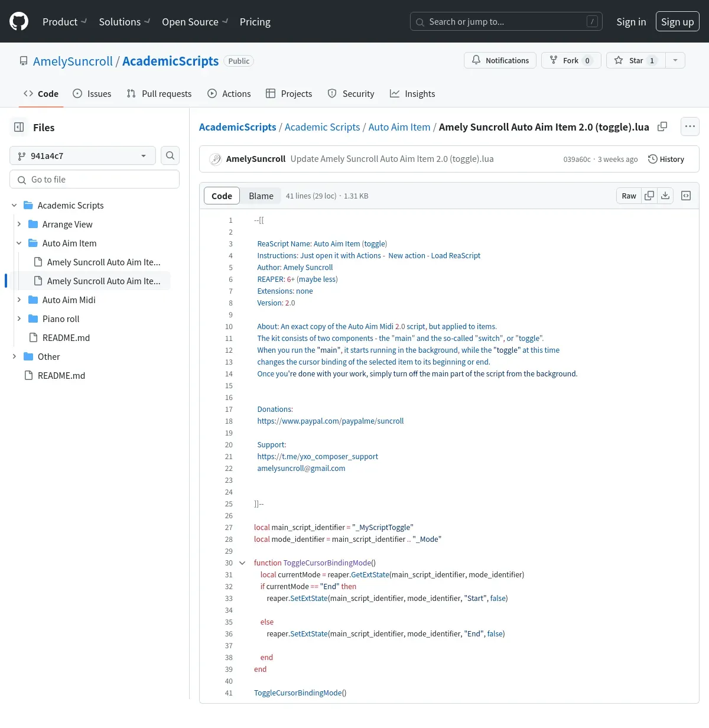709x728 pixels.
Task: Open the star lists dropdown arrow
Action: 675,60
